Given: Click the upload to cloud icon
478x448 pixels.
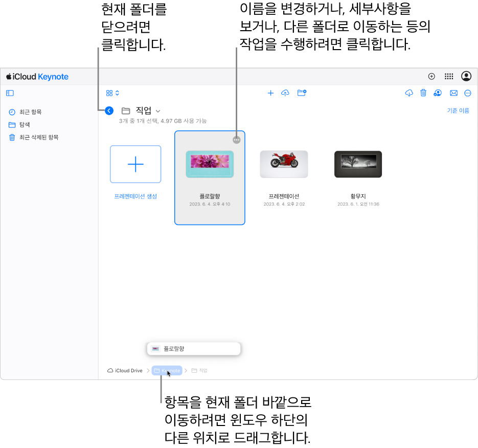Looking at the screenshot, I should [x=285, y=93].
